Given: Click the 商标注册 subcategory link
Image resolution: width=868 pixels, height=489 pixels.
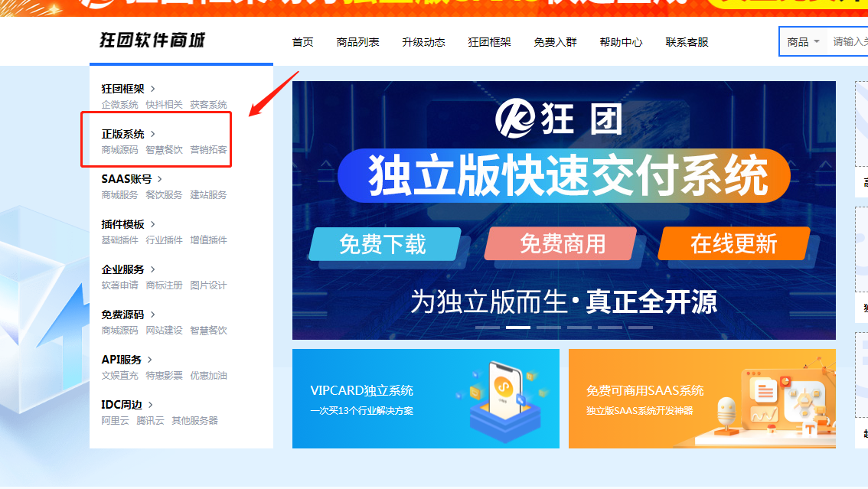Looking at the screenshot, I should 164,285.
